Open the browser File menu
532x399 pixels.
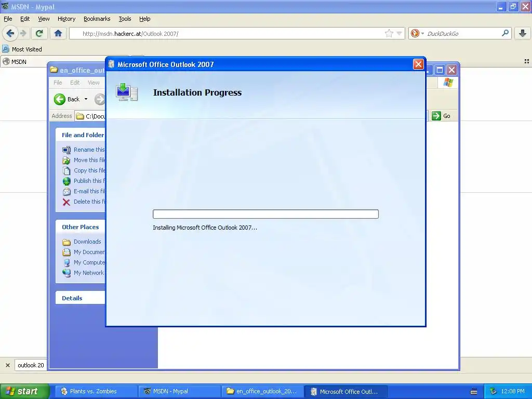coord(8,19)
